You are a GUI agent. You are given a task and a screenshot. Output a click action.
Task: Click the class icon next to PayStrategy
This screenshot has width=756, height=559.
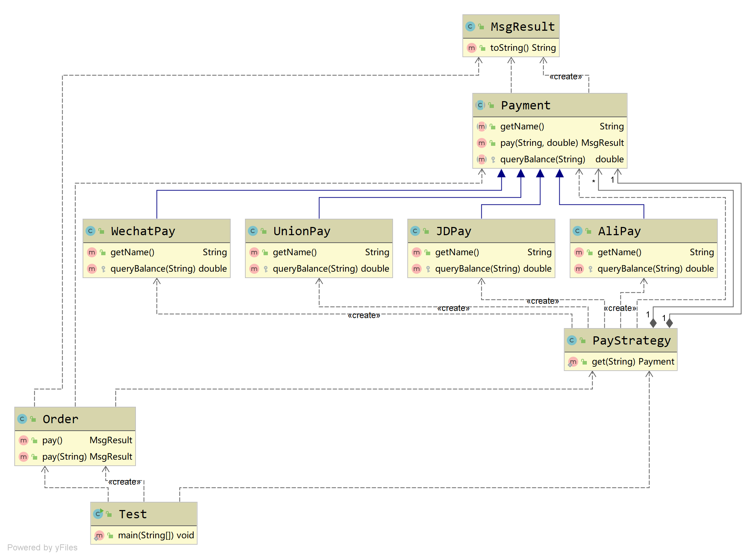pos(571,341)
